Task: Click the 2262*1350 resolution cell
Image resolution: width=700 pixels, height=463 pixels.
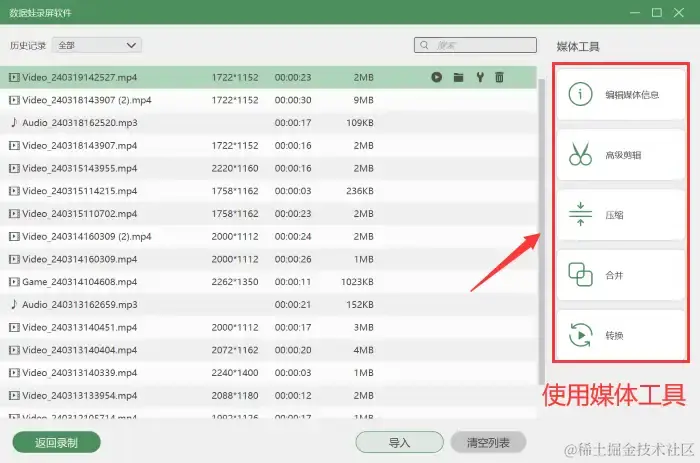Action: pyautogui.click(x=235, y=282)
